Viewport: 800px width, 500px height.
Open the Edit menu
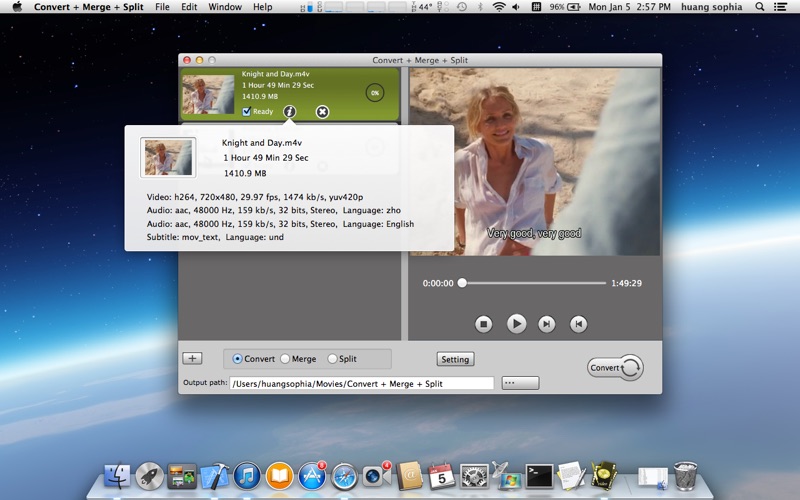(x=189, y=7)
